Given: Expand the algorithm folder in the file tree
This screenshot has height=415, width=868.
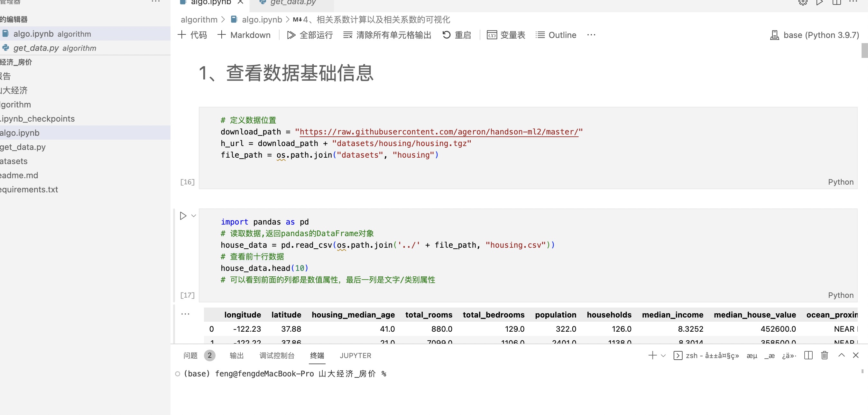Looking at the screenshot, I should pos(85,105).
